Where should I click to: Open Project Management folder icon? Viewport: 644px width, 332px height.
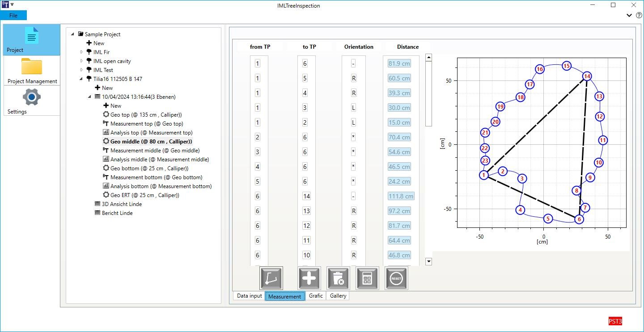[x=31, y=67]
